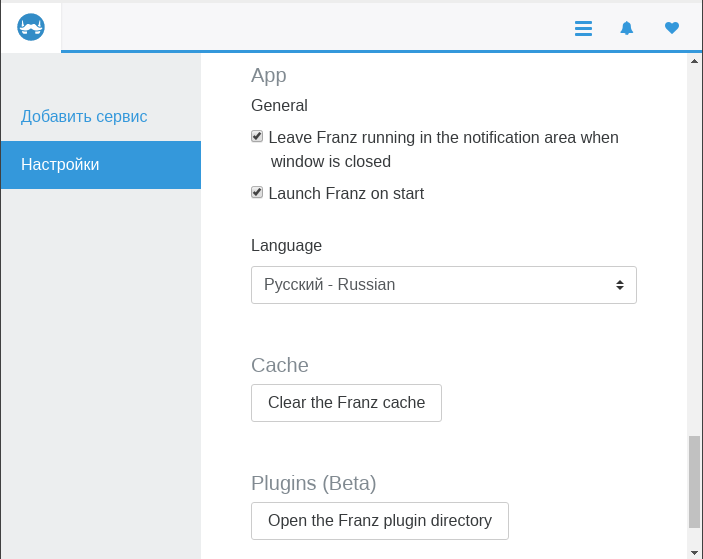Screen dimensions: 703x559
Task: Click the App section heading
Action: point(269,75)
